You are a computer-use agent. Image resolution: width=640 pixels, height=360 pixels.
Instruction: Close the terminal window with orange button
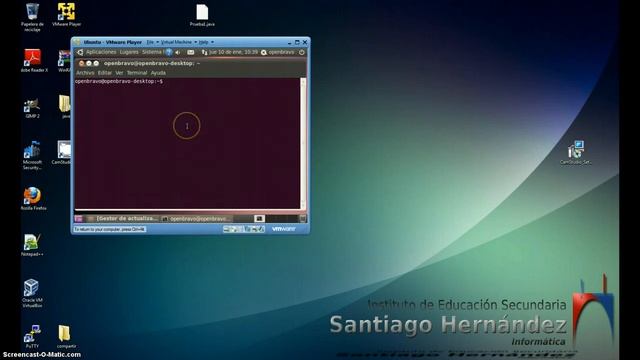coord(81,63)
